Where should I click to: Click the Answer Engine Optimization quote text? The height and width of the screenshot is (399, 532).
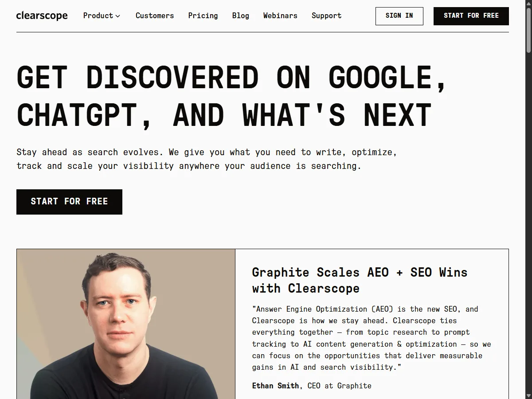[372, 338]
